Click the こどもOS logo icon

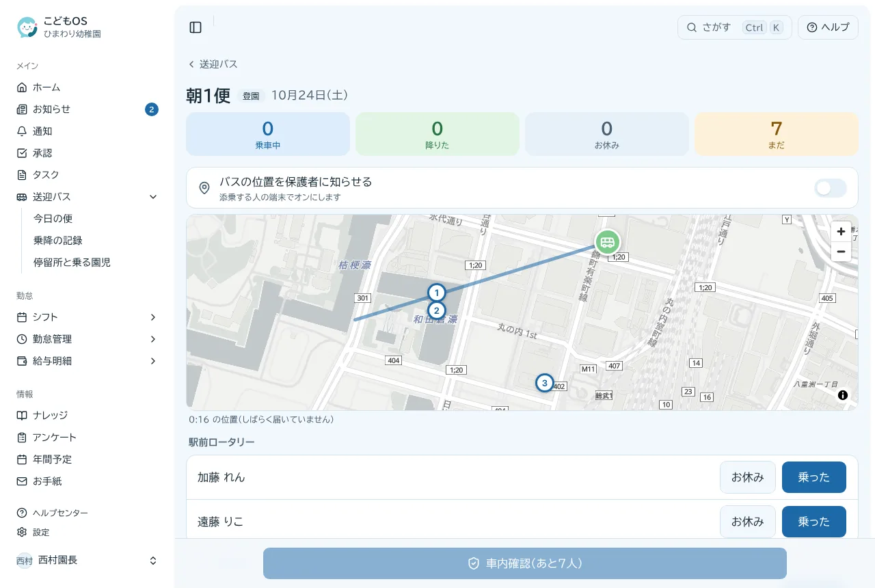(x=27, y=27)
